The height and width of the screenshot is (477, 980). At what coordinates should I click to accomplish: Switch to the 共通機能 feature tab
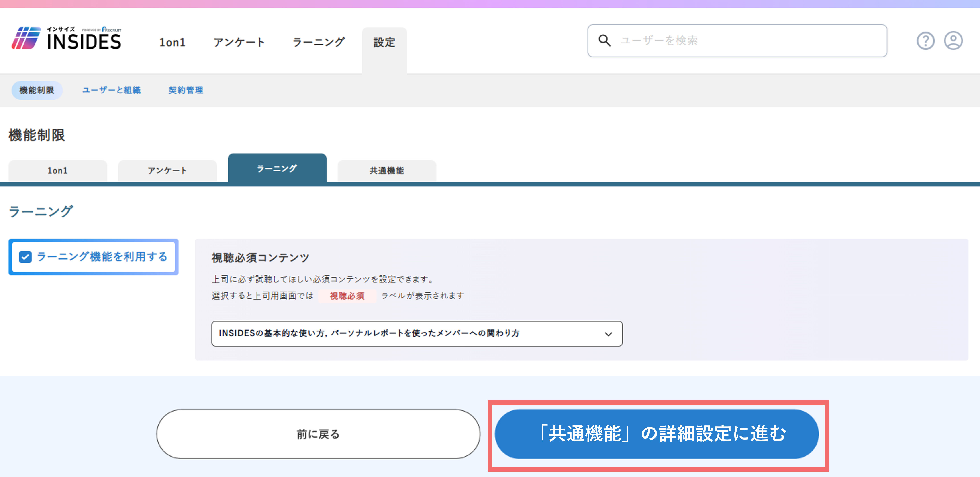[387, 171]
